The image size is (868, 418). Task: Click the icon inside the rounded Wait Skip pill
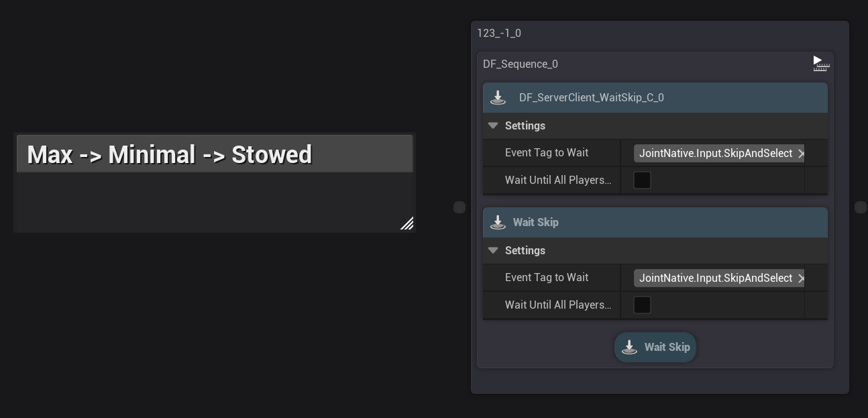pyautogui.click(x=629, y=348)
